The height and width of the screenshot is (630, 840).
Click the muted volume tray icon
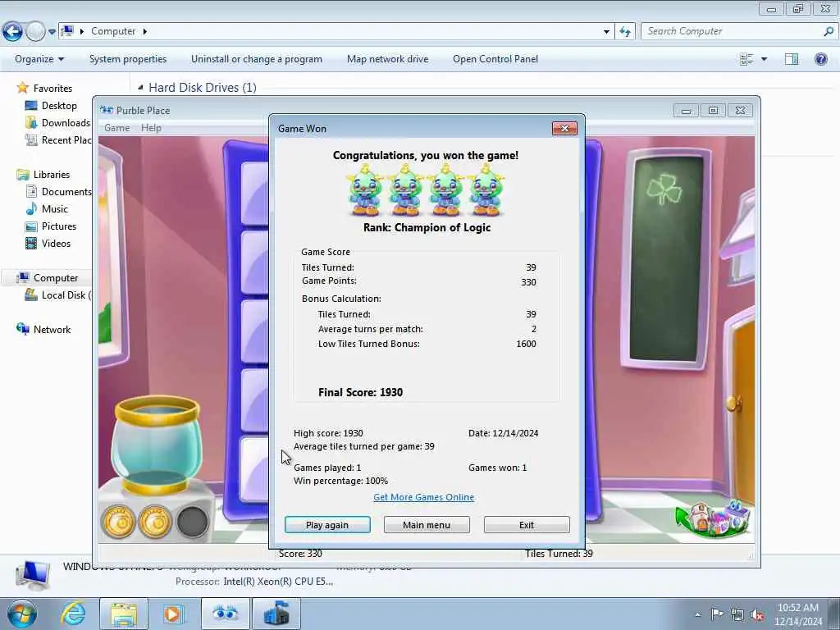coord(757,614)
